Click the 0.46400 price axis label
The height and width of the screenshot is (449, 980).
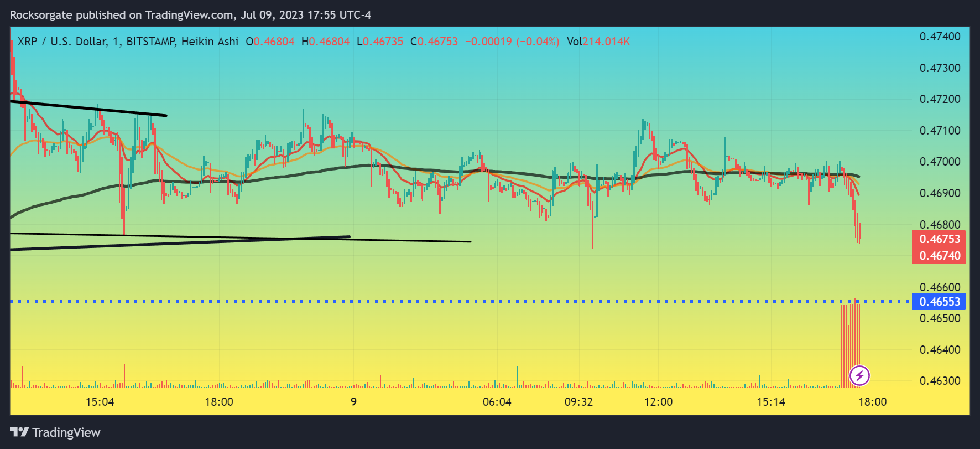(x=940, y=350)
